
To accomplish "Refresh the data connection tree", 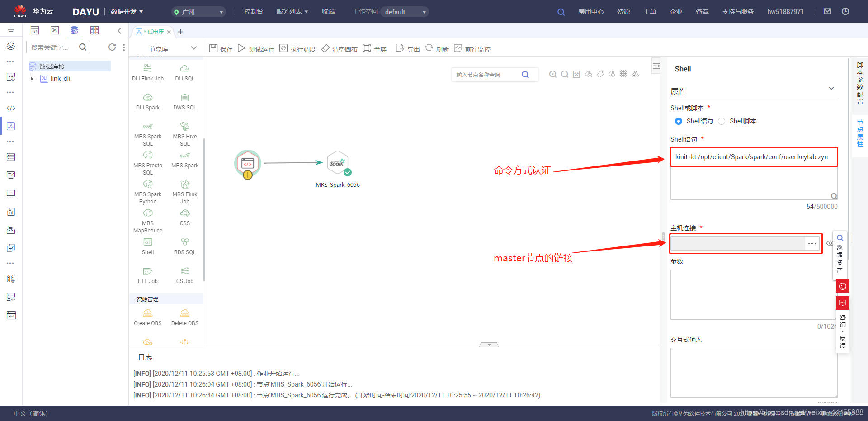I will click(x=112, y=47).
